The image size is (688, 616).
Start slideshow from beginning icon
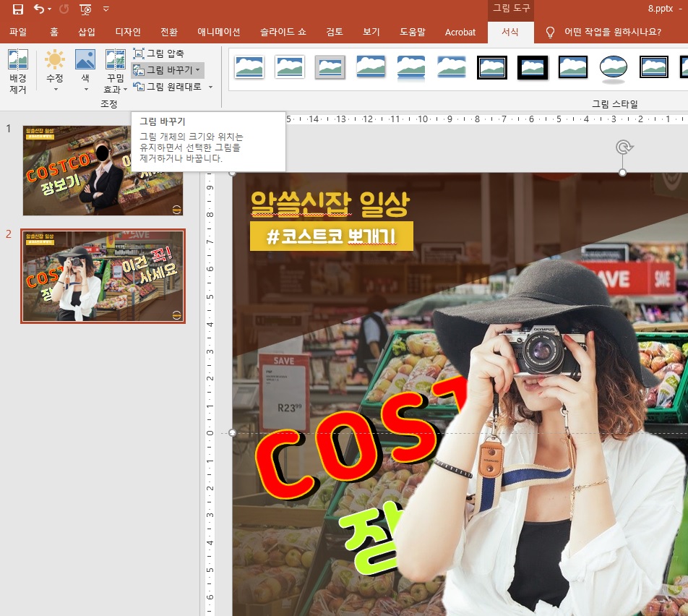85,9
